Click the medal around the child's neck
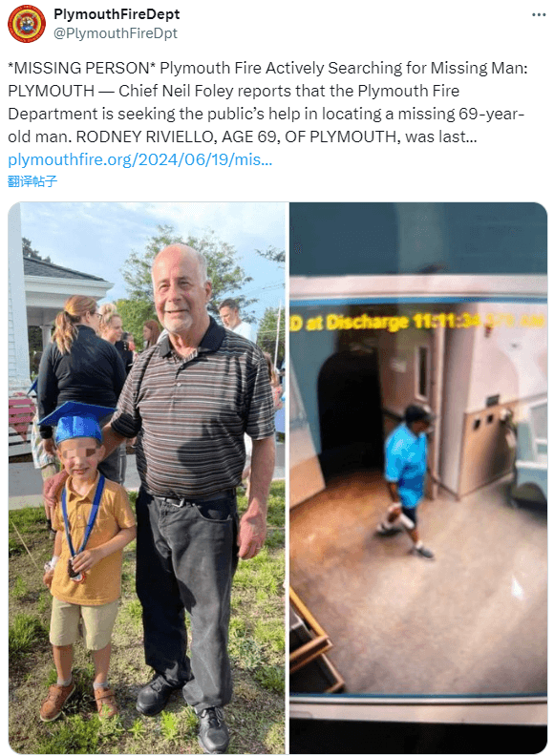Image resolution: width=554 pixels, height=756 pixels. (x=77, y=569)
